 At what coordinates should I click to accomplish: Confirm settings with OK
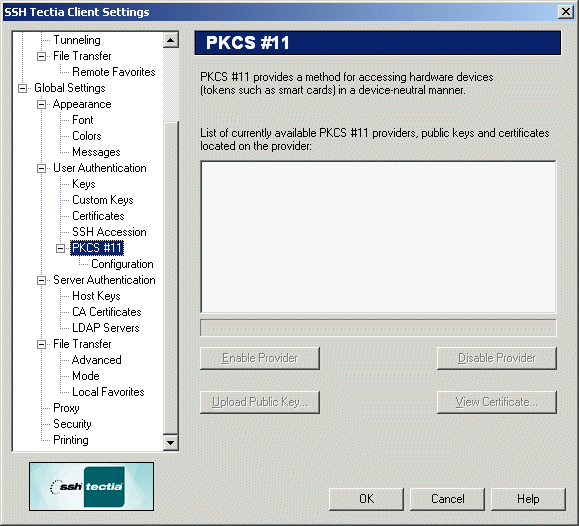366,499
